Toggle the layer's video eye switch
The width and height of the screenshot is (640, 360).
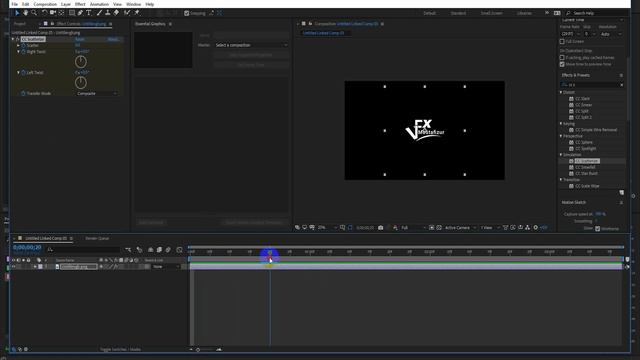coord(13,267)
